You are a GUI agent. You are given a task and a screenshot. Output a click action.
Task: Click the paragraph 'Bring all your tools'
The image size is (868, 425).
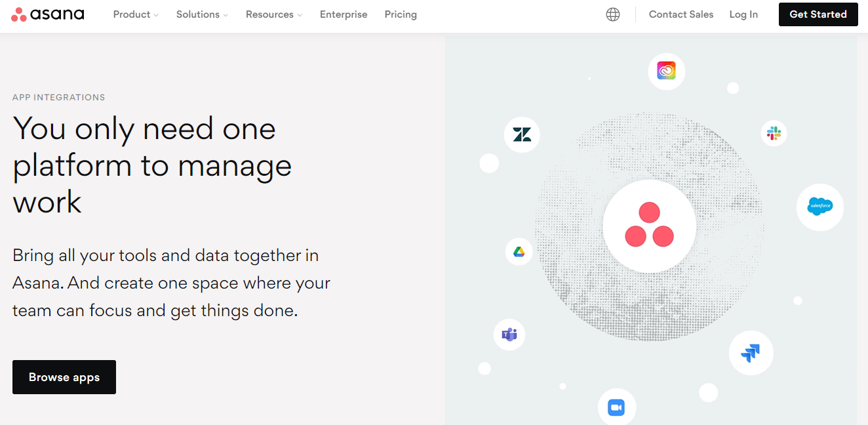[172, 283]
